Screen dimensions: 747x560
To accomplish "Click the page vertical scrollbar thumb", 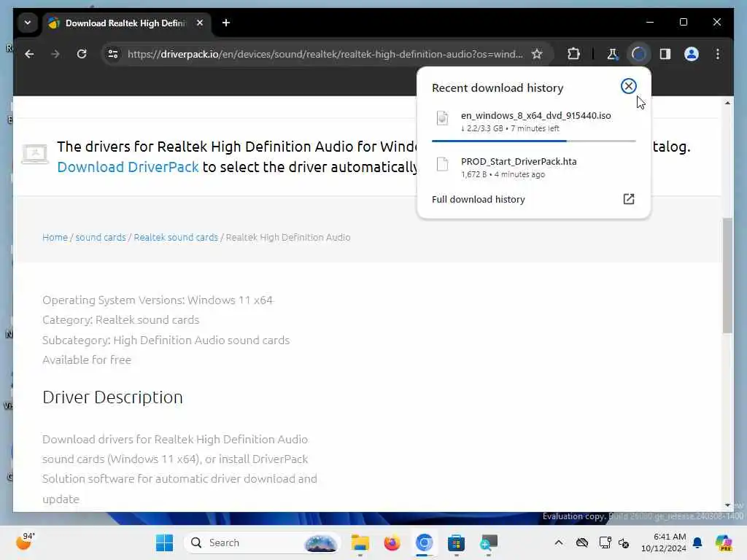I will point(727,275).
